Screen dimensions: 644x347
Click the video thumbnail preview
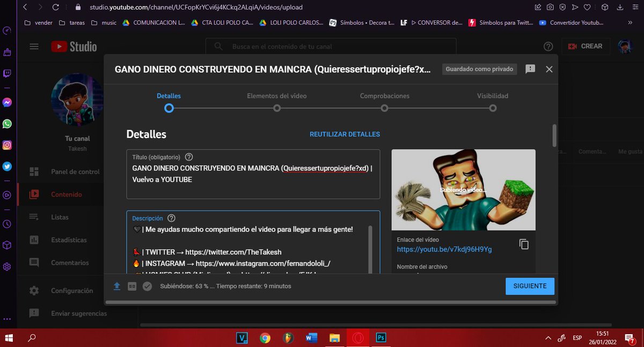pyautogui.click(x=463, y=190)
